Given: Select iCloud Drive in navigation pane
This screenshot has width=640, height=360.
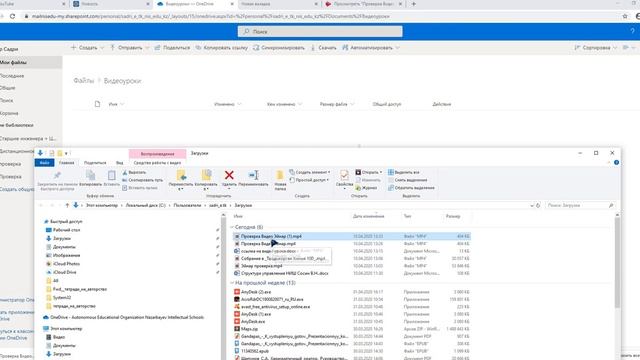Looking at the screenshot, I should pos(61,272).
